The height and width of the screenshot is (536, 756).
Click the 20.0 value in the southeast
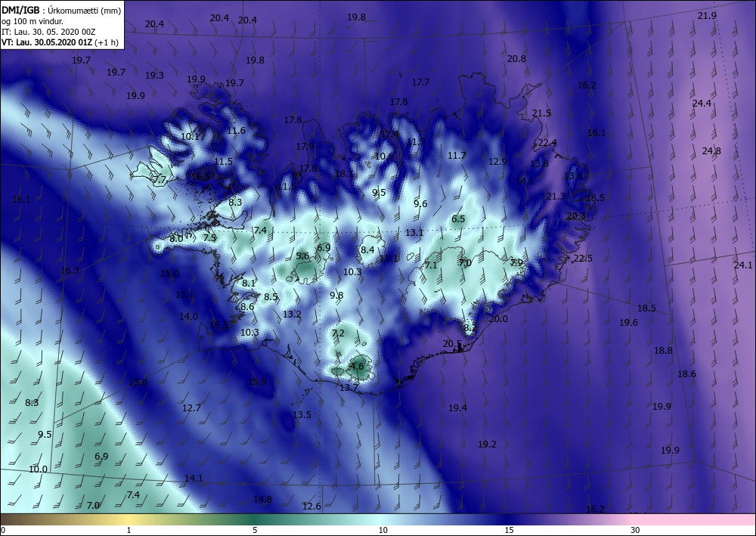[498, 318]
